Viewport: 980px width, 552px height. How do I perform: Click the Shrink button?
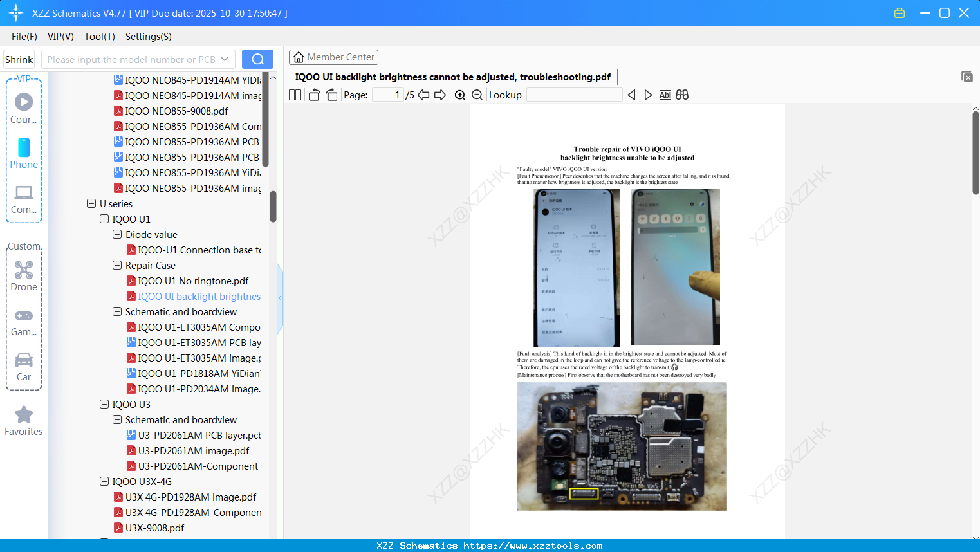19,59
